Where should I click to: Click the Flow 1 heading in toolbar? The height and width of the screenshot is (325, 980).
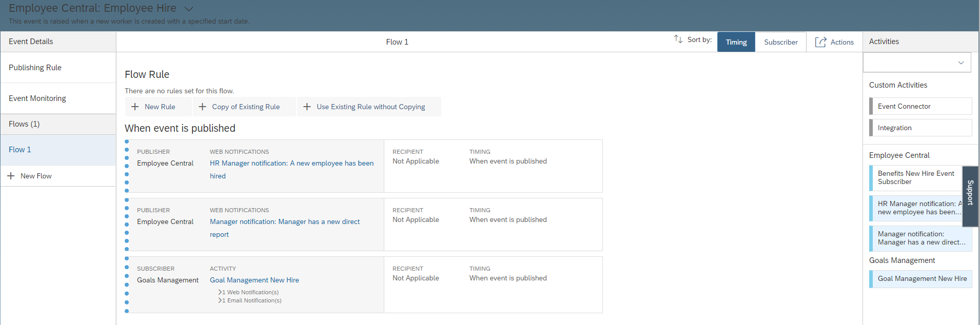[397, 42]
